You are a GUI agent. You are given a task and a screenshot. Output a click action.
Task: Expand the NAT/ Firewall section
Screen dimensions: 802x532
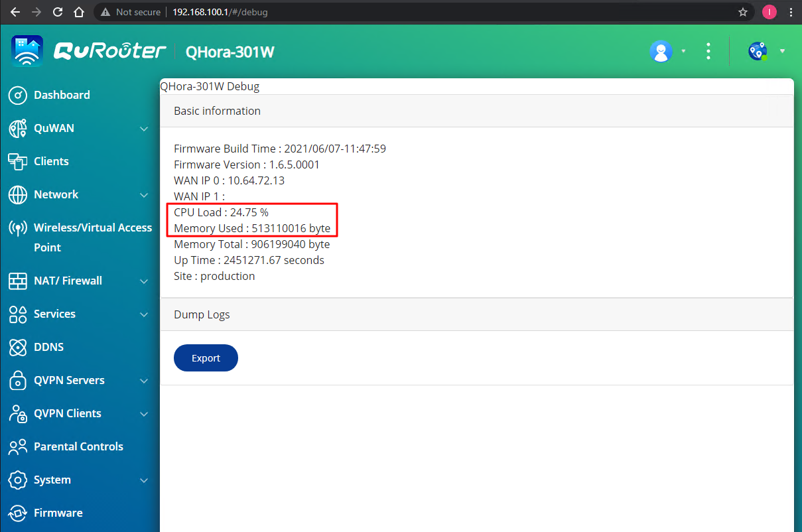[x=144, y=281]
